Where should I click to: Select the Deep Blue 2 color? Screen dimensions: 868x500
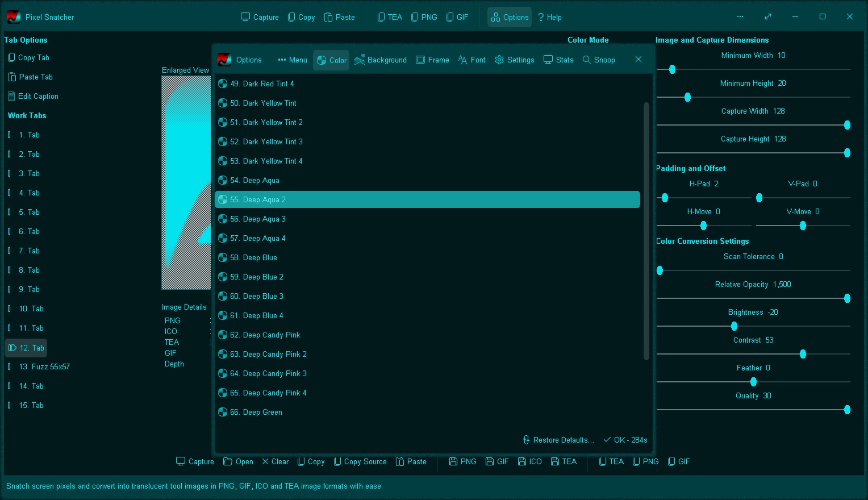(x=257, y=277)
